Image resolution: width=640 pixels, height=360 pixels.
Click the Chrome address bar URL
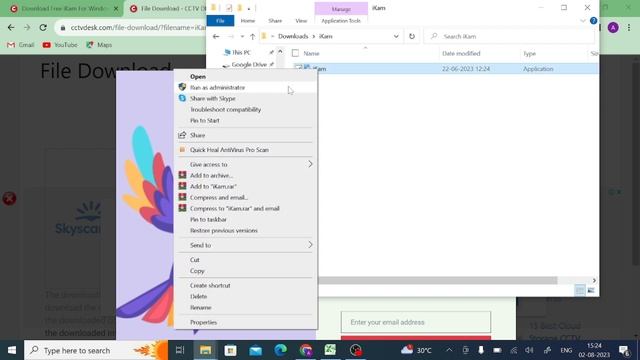pyautogui.click(x=138, y=27)
